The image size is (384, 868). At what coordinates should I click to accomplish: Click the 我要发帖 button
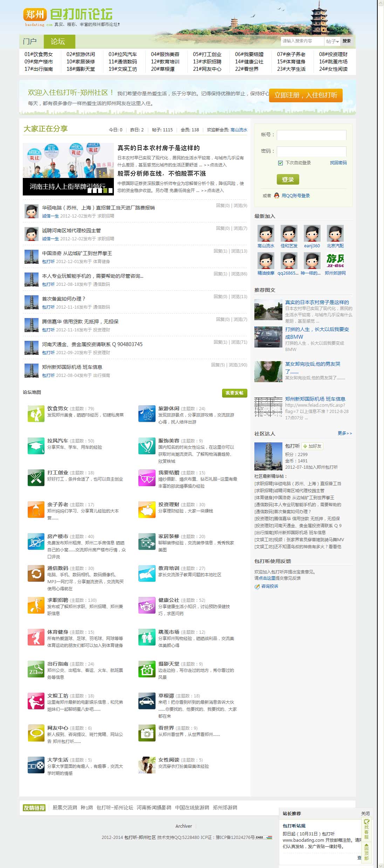point(234,393)
